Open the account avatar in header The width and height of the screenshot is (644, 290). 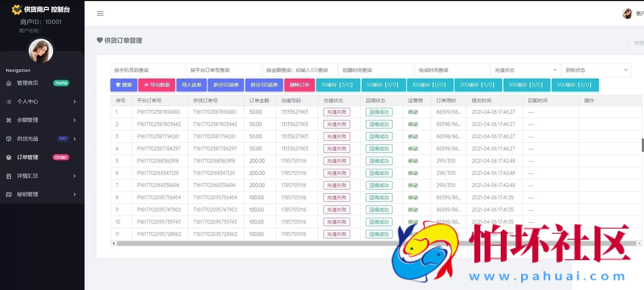coord(628,14)
